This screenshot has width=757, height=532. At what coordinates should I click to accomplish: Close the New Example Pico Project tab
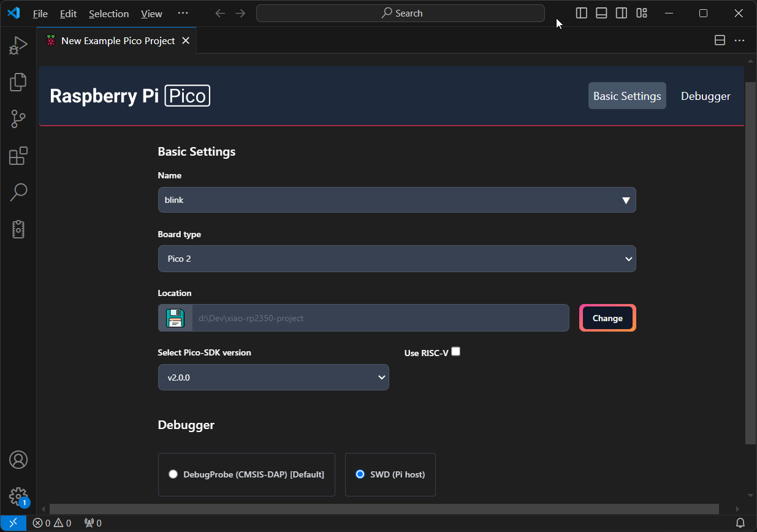pos(186,40)
